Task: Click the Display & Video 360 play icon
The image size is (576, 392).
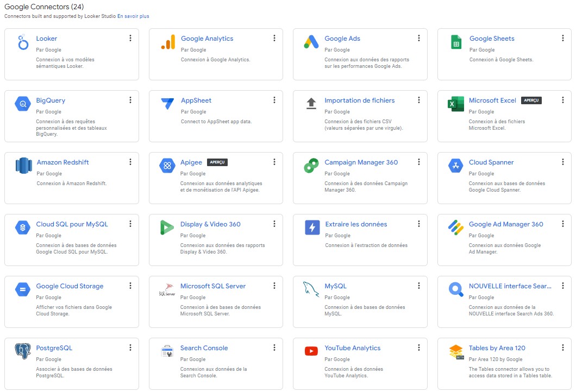Action: pyautogui.click(x=167, y=227)
